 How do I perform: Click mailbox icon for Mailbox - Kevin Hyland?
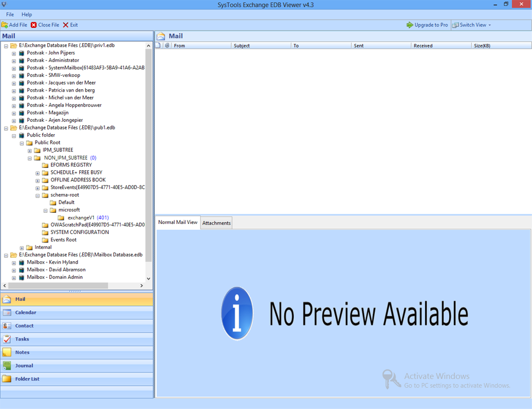(x=22, y=262)
